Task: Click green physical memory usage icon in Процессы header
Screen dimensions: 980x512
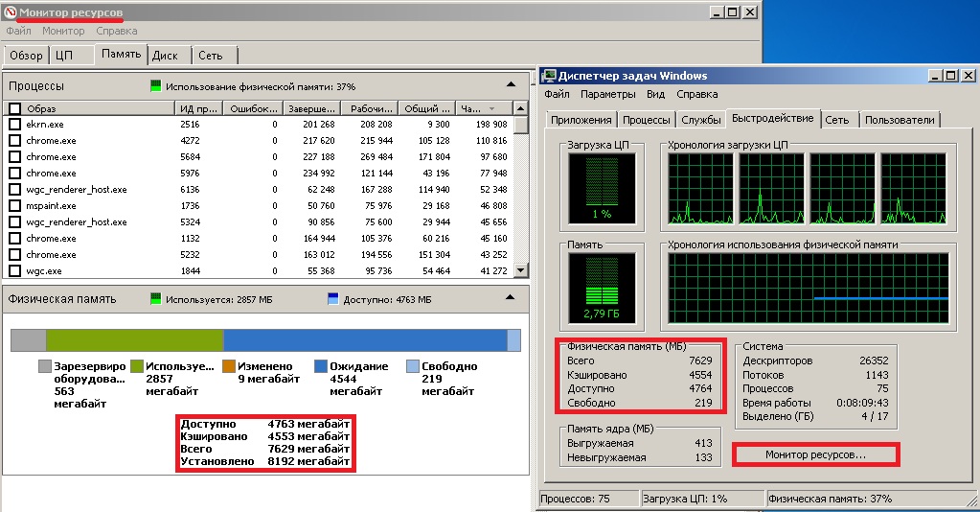Action: click(x=156, y=86)
